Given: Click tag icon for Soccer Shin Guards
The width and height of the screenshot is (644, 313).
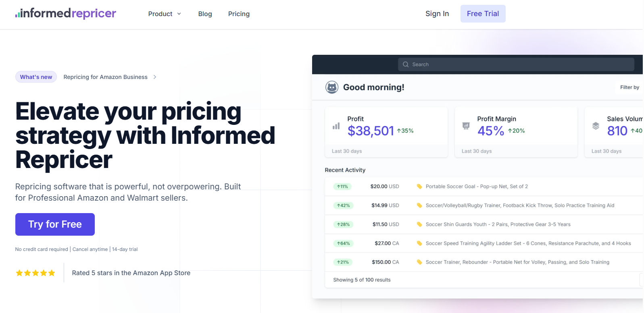Looking at the screenshot, I should tap(419, 224).
